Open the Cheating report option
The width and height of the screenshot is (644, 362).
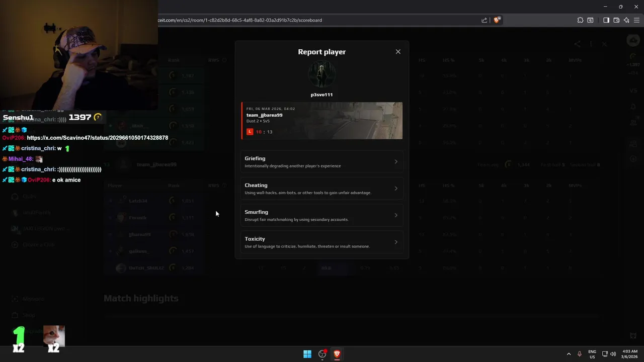click(322, 189)
